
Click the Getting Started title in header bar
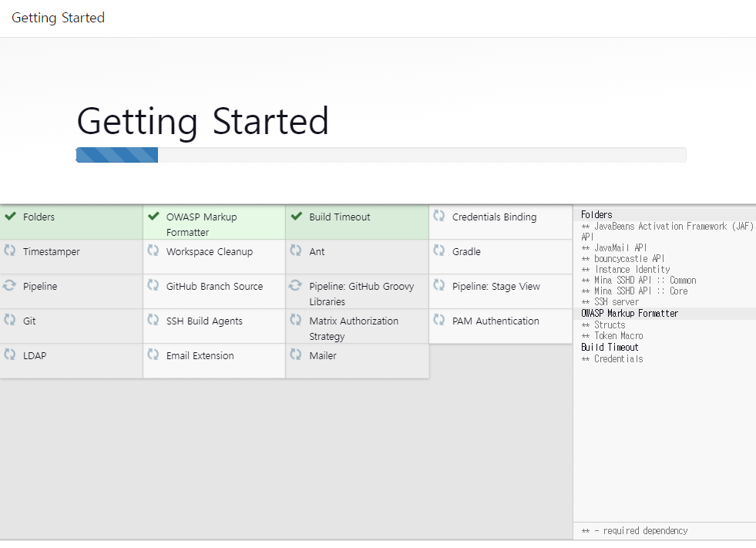[x=58, y=18]
